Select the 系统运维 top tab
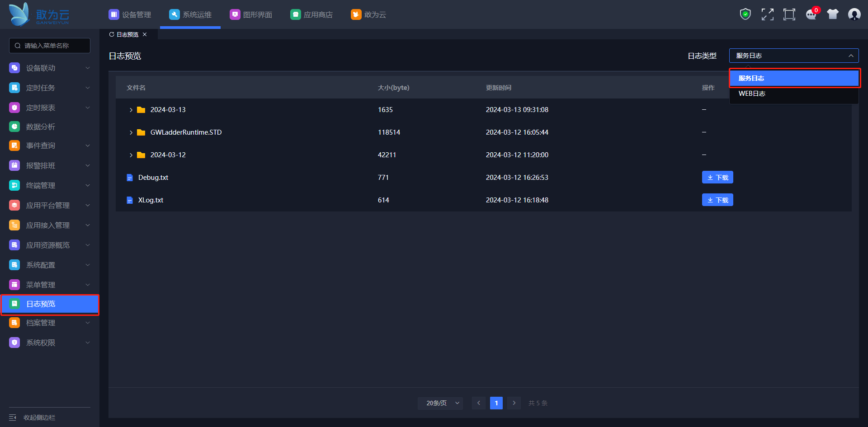Screen dimensions: 868x427 [190, 14]
